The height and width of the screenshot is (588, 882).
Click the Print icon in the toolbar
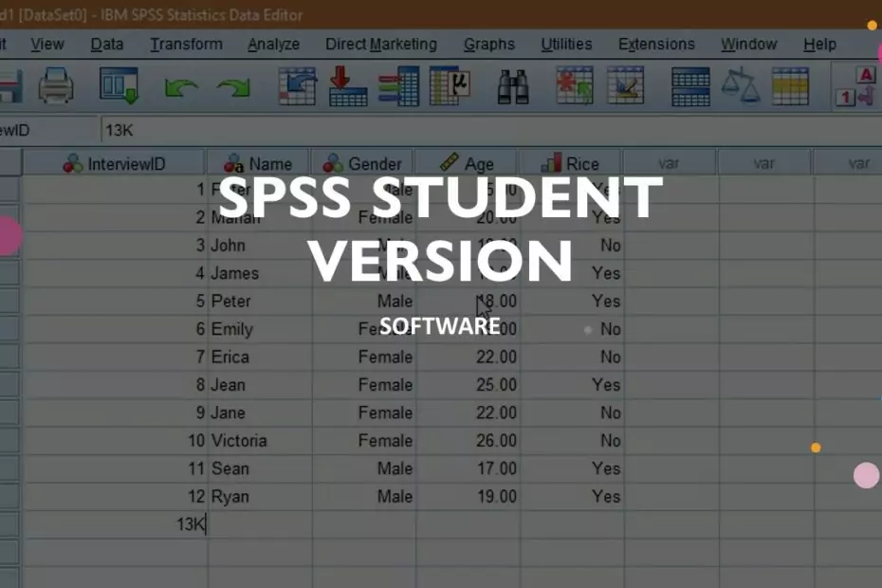tap(55, 85)
